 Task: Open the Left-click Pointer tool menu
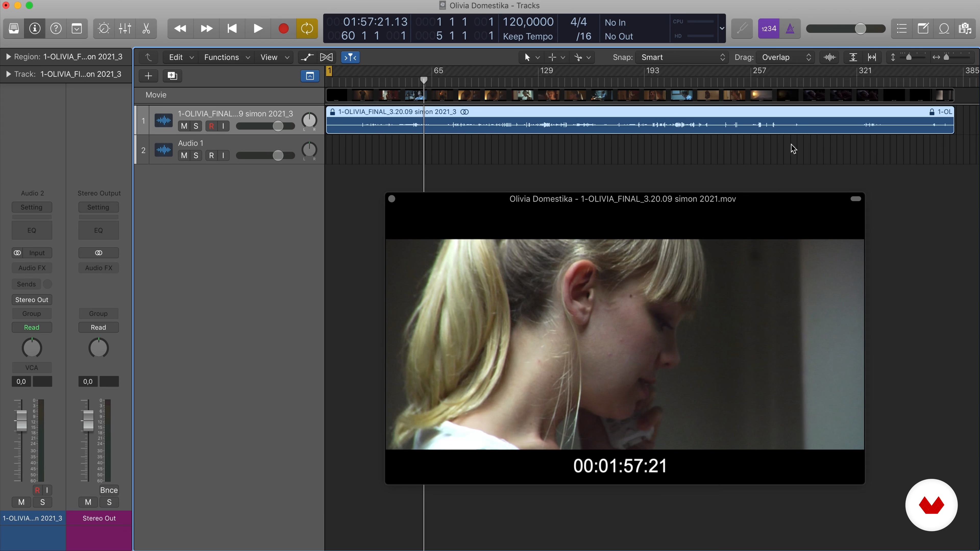531,57
